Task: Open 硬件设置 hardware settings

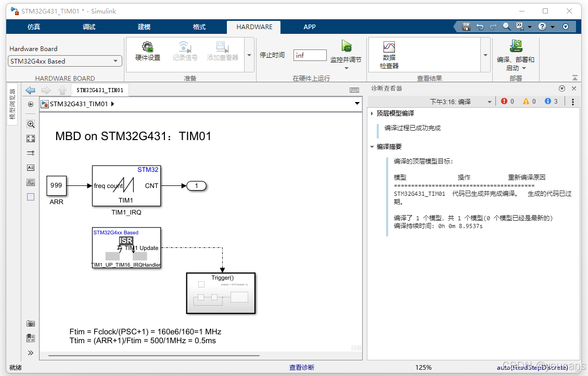Action: pos(148,51)
